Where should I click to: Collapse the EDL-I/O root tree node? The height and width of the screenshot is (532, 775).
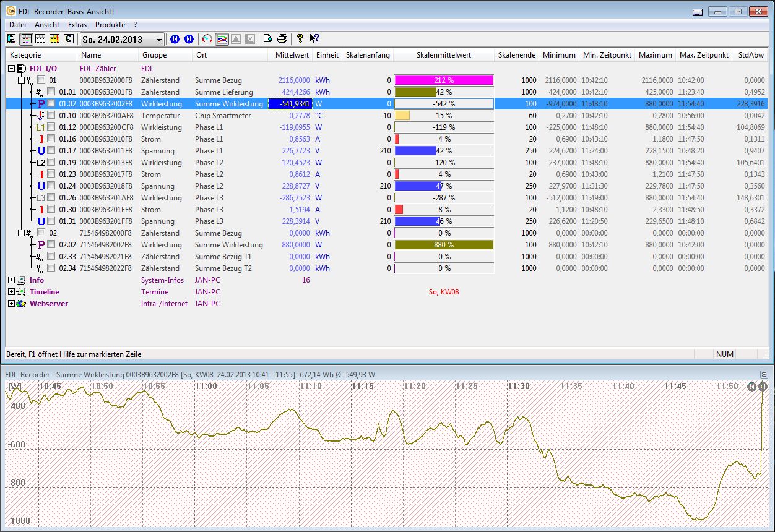[11, 69]
